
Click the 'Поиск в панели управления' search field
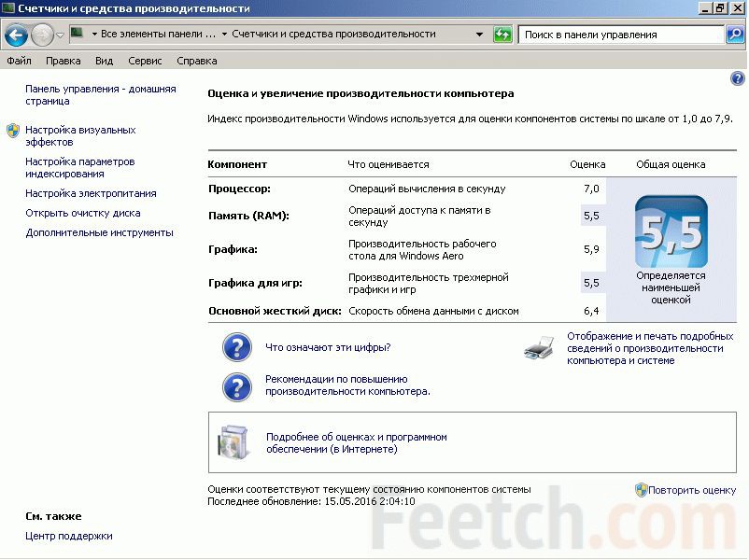pos(621,35)
